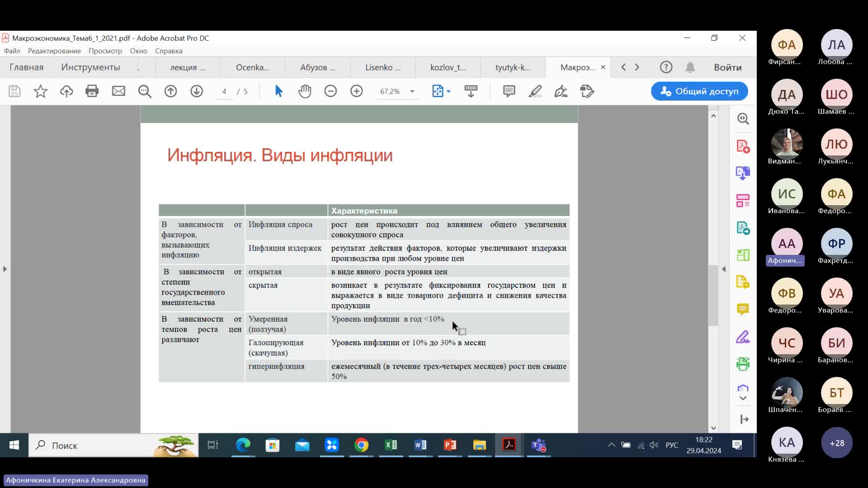Print the document with the printer icon
This screenshot has height=488, width=868.
click(x=92, y=91)
